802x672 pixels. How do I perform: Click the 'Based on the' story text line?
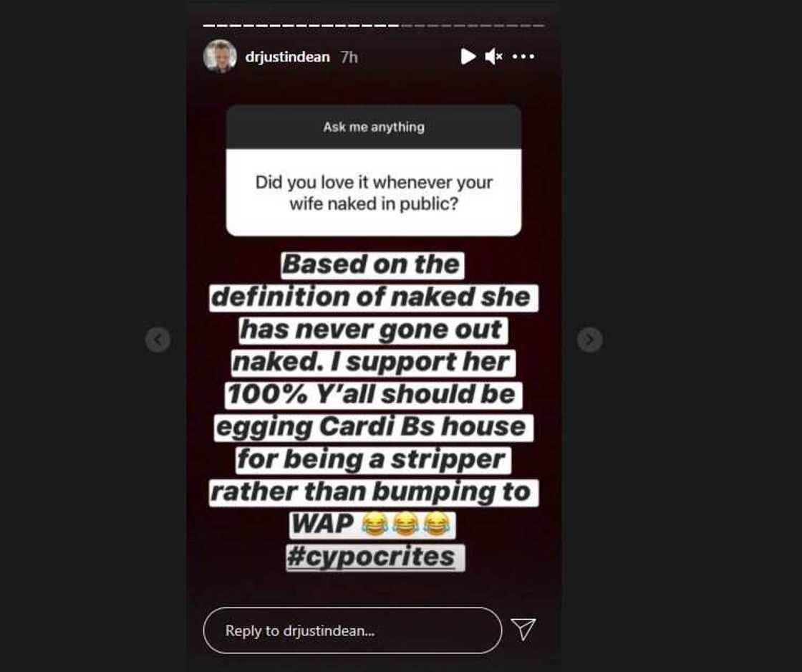point(372,265)
